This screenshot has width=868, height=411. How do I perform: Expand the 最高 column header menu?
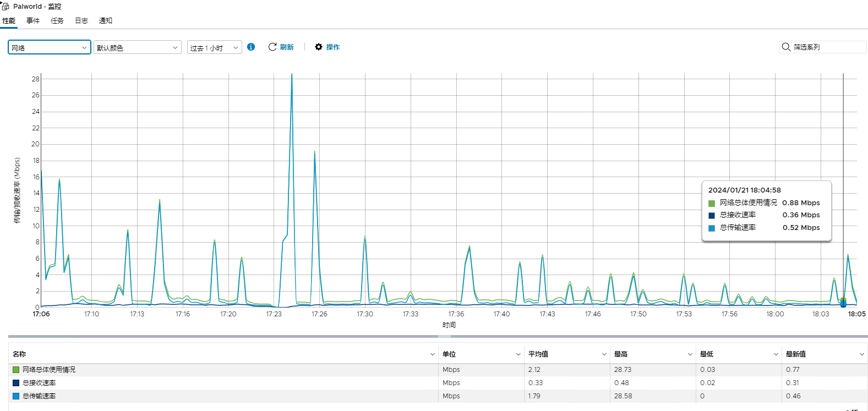pyautogui.click(x=690, y=354)
